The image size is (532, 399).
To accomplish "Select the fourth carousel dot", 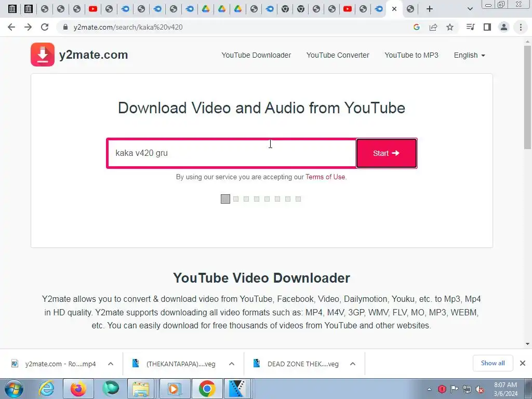I will coord(257,199).
